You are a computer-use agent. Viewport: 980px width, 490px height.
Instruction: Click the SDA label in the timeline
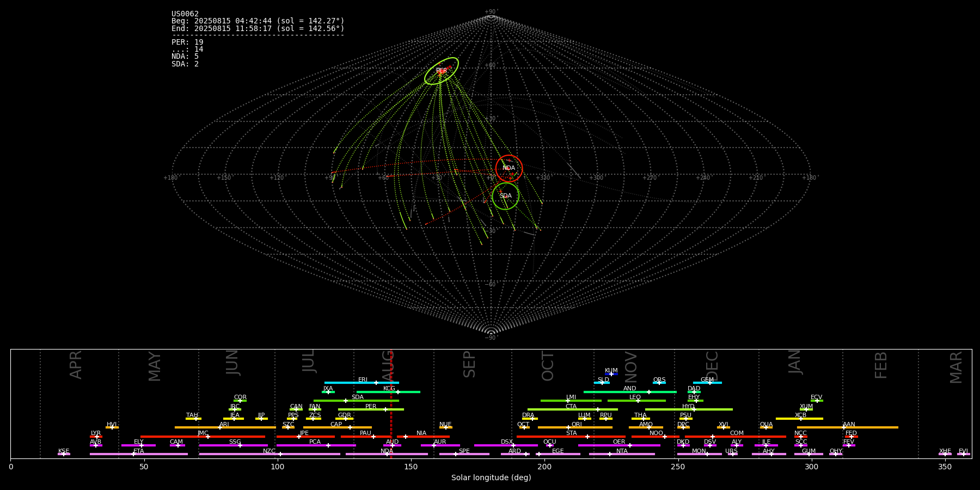pyautogui.click(x=358, y=397)
